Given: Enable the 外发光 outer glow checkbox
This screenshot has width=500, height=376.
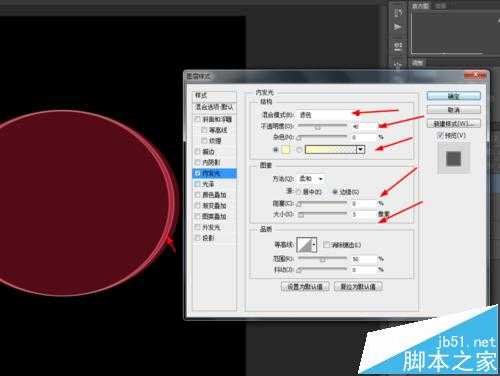Looking at the screenshot, I should [x=197, y=227].
